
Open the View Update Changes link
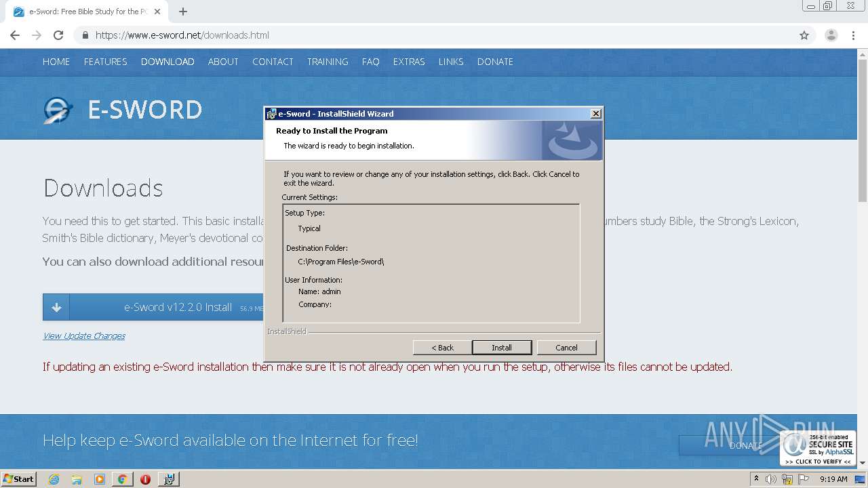84,336
